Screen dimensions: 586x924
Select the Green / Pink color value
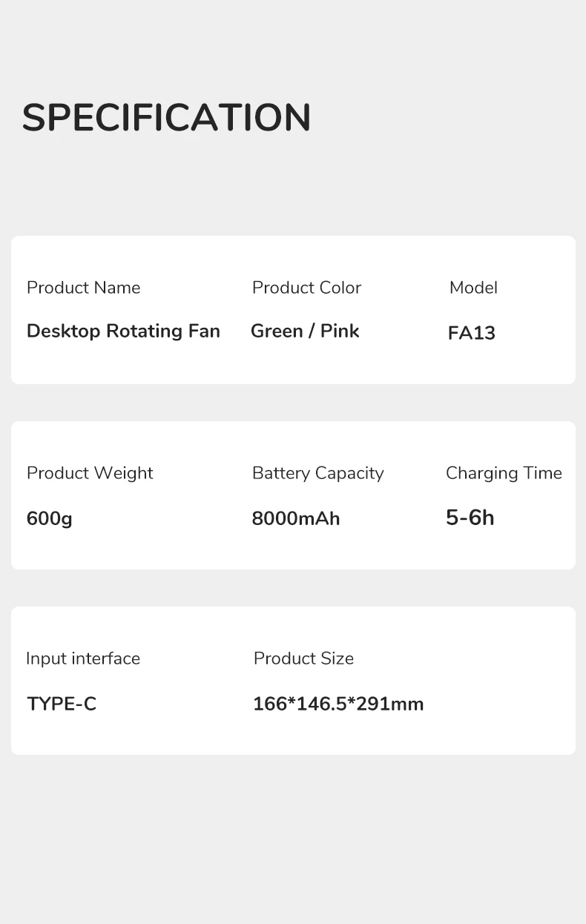305,331
